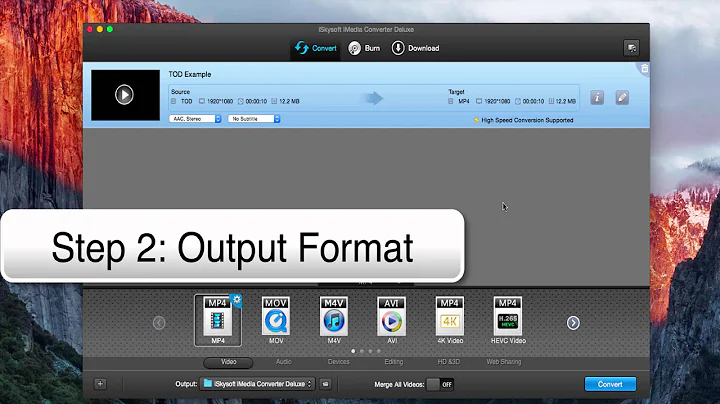The width and height of the screenshot is (720, 404).
Task: Select the Editing format category
Action: click(x=394, y=362)
